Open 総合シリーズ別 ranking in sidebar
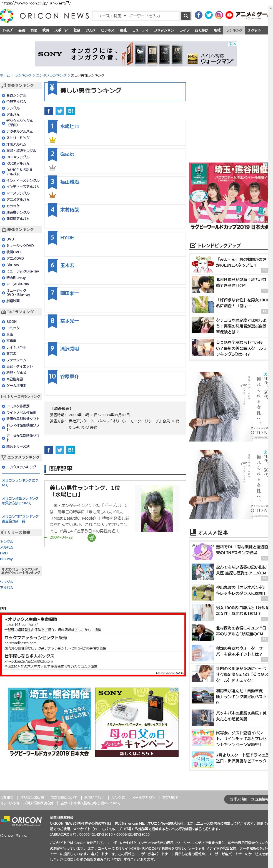 point(18,447)
